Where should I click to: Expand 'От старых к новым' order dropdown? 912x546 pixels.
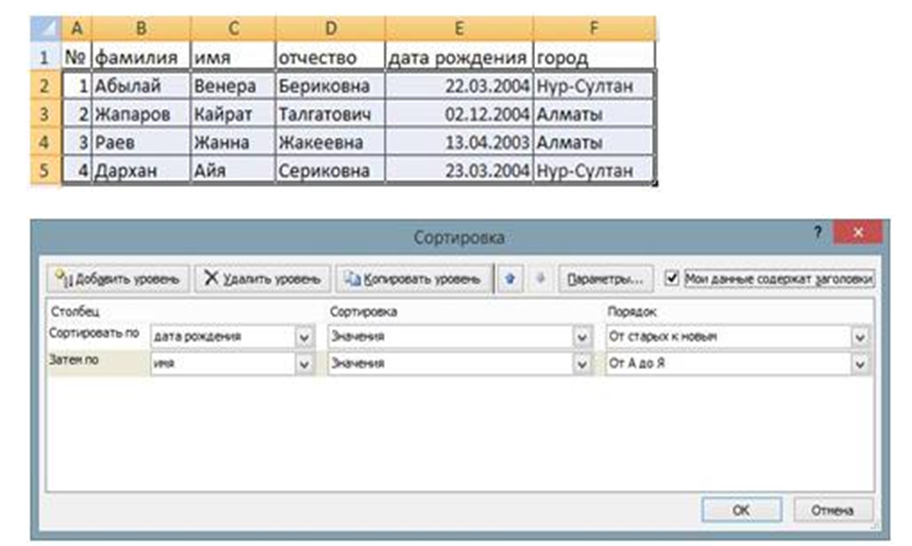[858, 338]
